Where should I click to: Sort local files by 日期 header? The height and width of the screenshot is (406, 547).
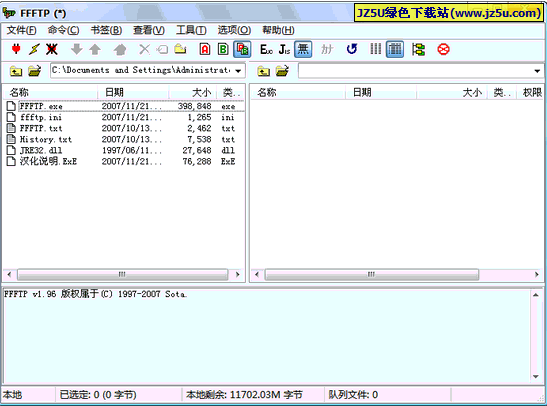[x=133, y=92]
